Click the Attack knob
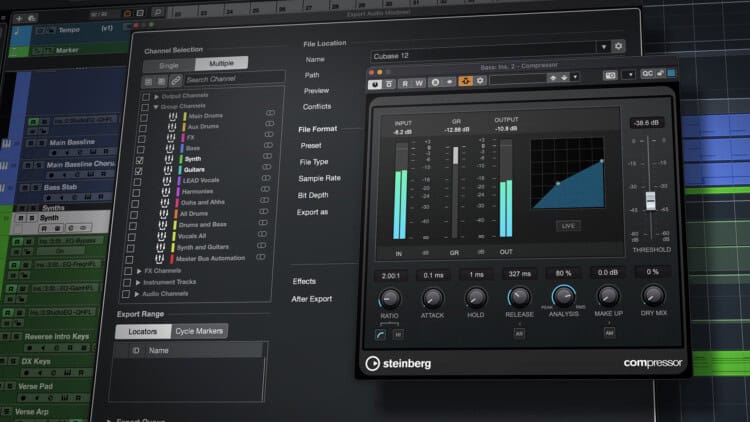 tap(432, 299)
